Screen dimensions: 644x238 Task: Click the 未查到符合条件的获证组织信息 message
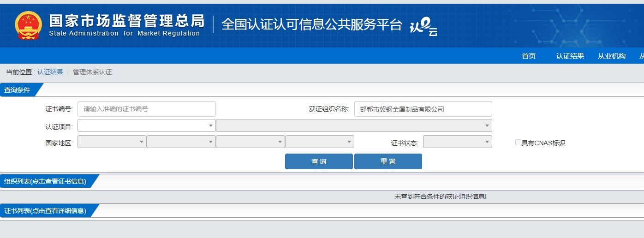click(441, 196)
